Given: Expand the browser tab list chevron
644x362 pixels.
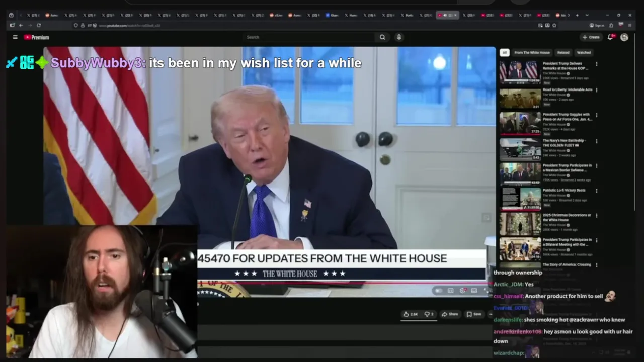Looking at the screenshot, I should click(587, 15).
